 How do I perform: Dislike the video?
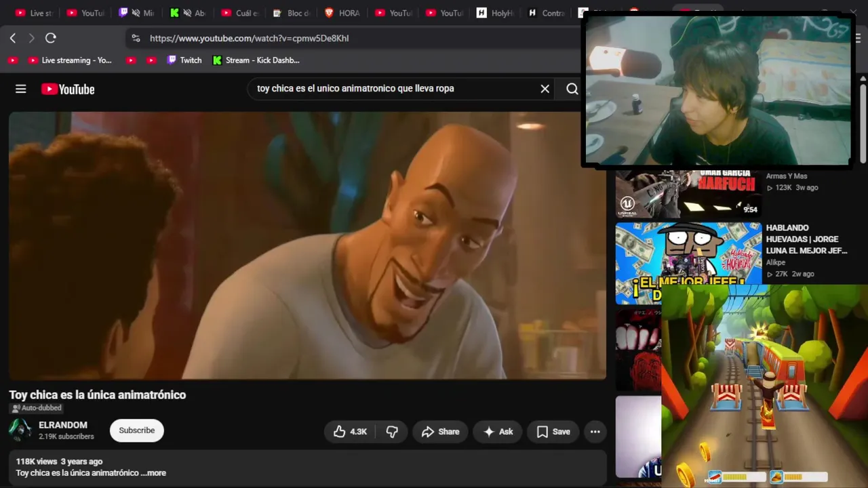click(392, 432)
